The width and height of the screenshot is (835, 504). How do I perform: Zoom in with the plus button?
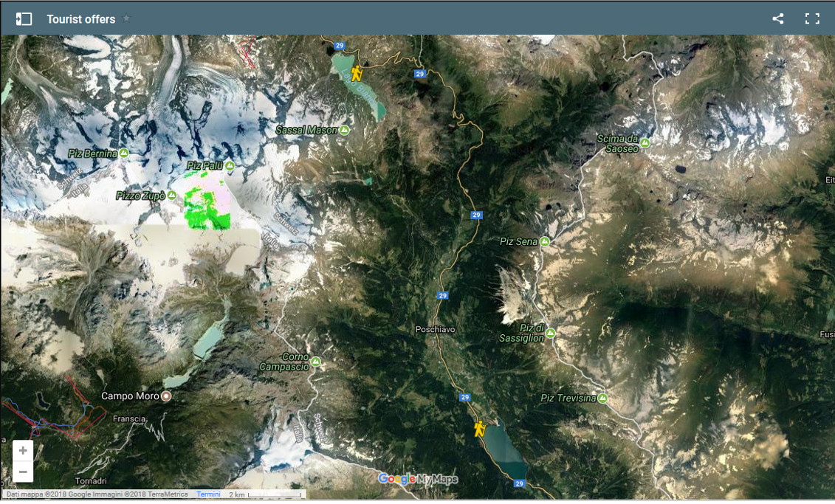tap(23, 450)
